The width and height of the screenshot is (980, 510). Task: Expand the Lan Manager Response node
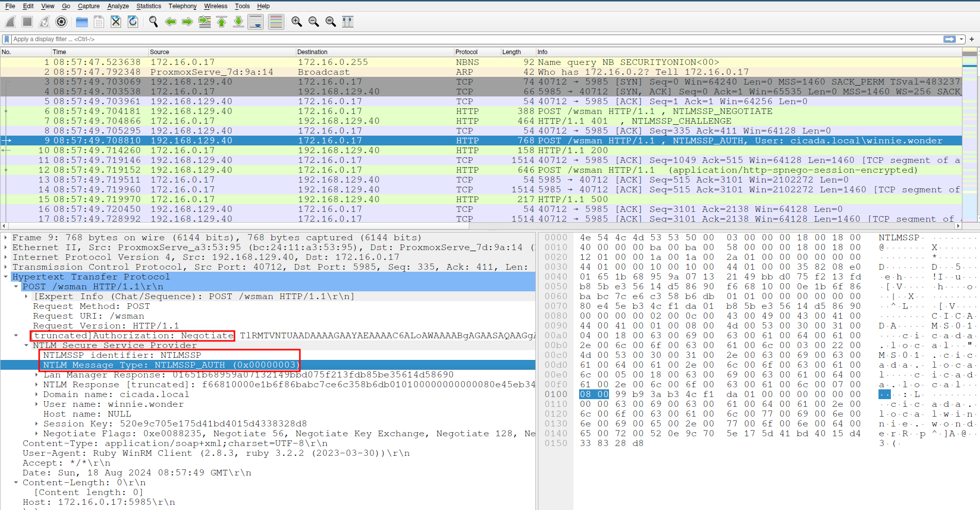pyautogui.click(x=37, y=375)
